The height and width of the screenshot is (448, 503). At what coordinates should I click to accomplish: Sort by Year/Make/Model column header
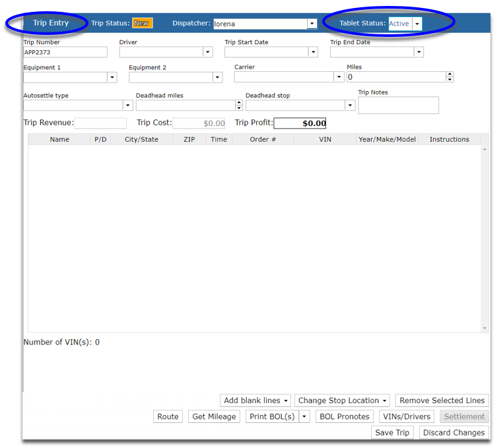click(x=387, y=139)
